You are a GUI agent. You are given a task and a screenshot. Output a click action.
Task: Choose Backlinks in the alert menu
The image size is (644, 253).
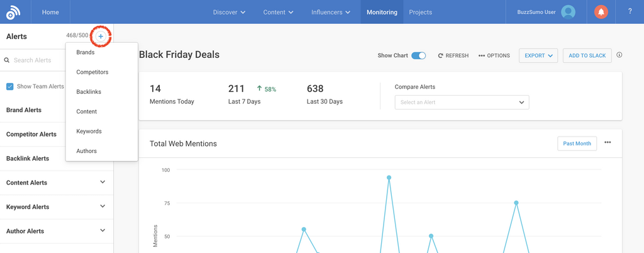pos(89,92)
